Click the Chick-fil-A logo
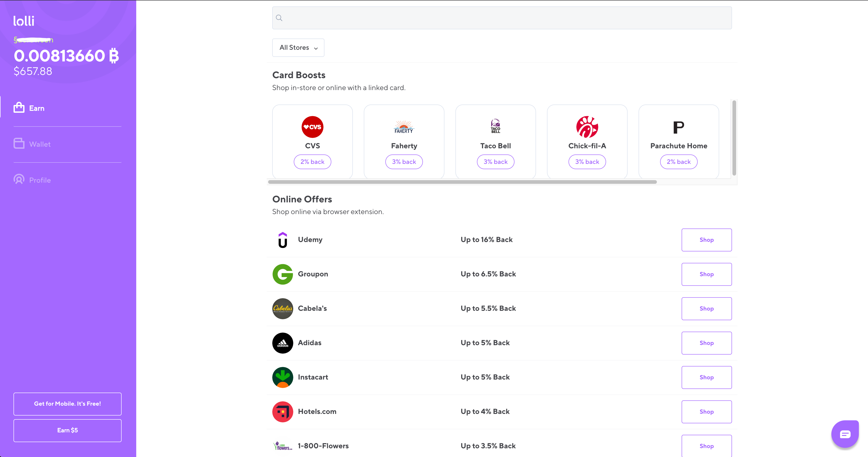Image resolution: width=868 pixels, height=457 pixels. [x=587, y=127]
